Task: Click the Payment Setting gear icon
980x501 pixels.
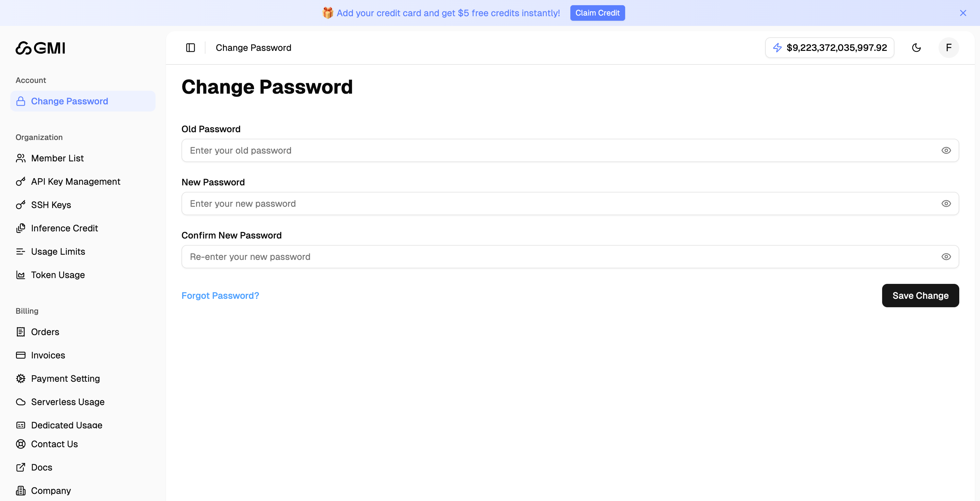Action: [x=21, y=379]
